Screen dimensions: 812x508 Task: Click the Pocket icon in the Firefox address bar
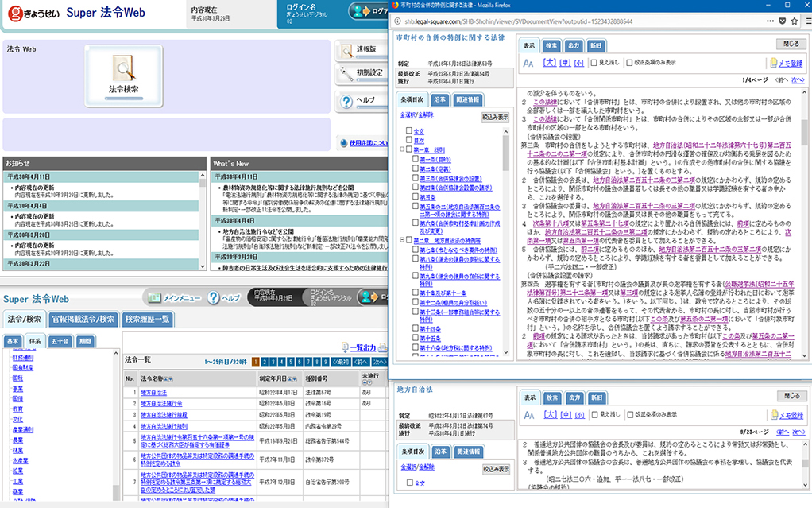[783, 21]
